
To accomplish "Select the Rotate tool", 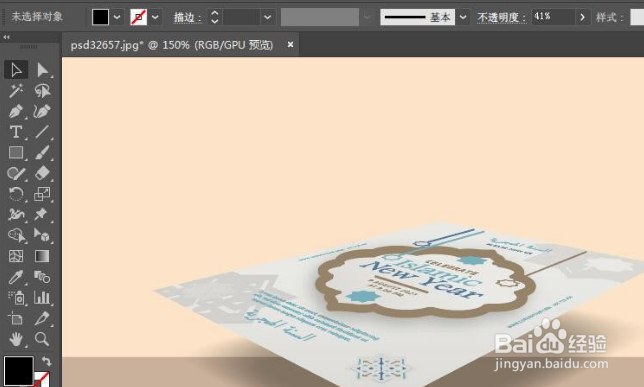I will pyautogui.click(x=16, y=194).
